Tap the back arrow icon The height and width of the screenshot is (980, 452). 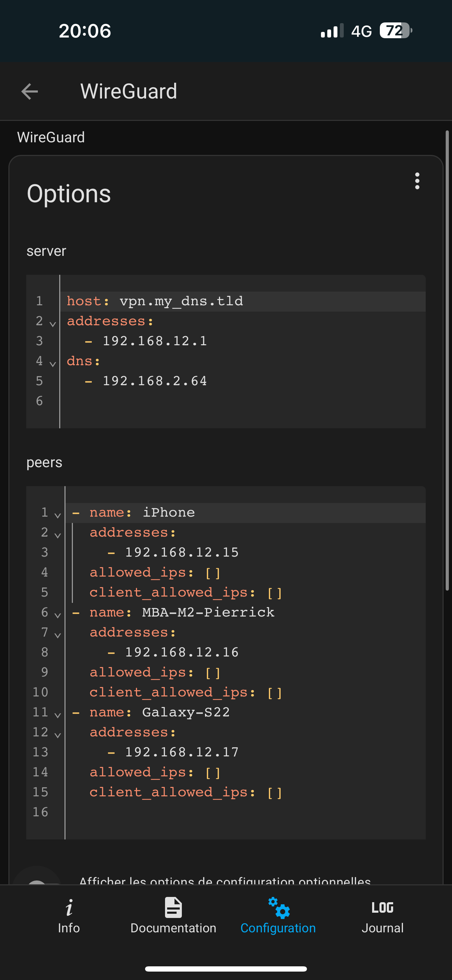point(30,91)
